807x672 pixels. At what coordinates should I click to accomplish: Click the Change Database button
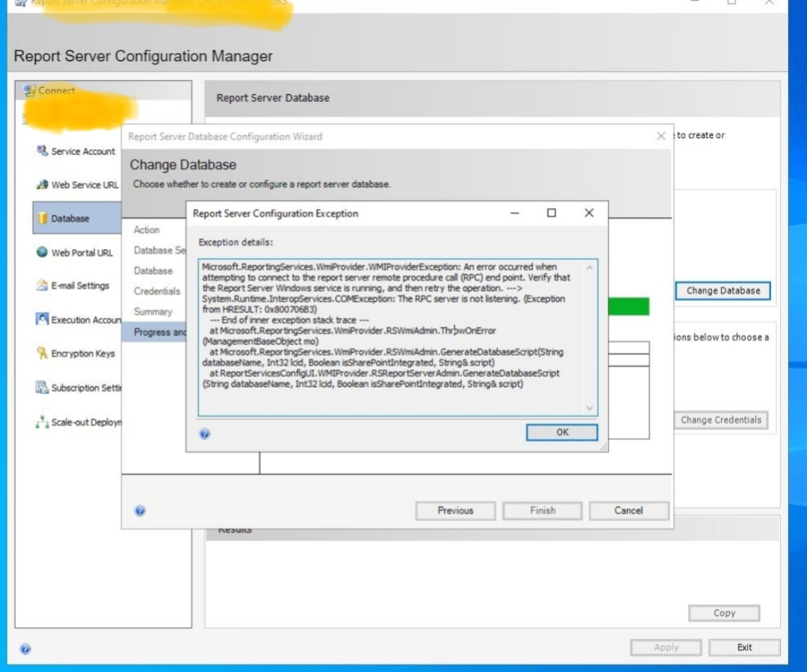coord(723,290)
